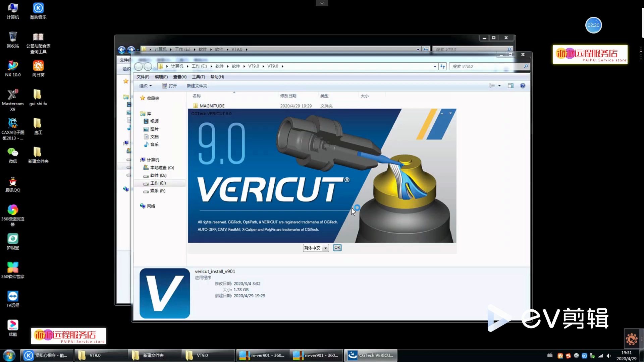Open gui shi fu folder
The width and height of the screenshot is (644, 362).
pos(38,97)
